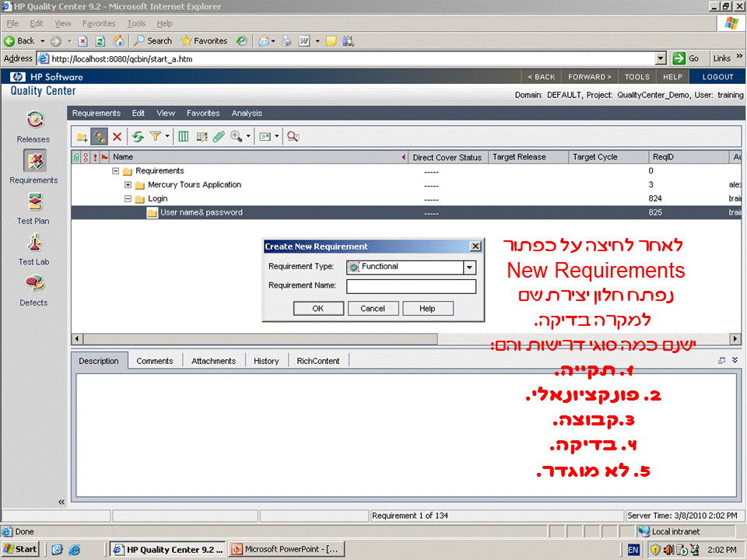
Task: Click the LOGOUT link
Action: 718,77
